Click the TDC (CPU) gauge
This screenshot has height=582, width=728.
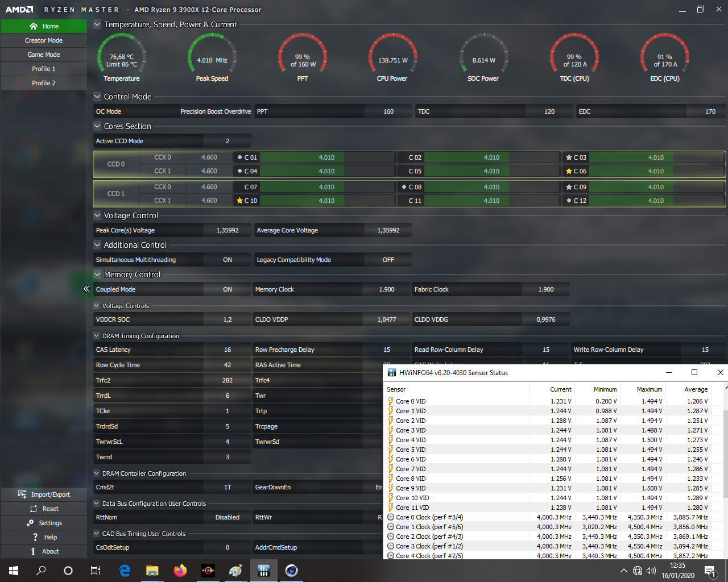[574, 57]
